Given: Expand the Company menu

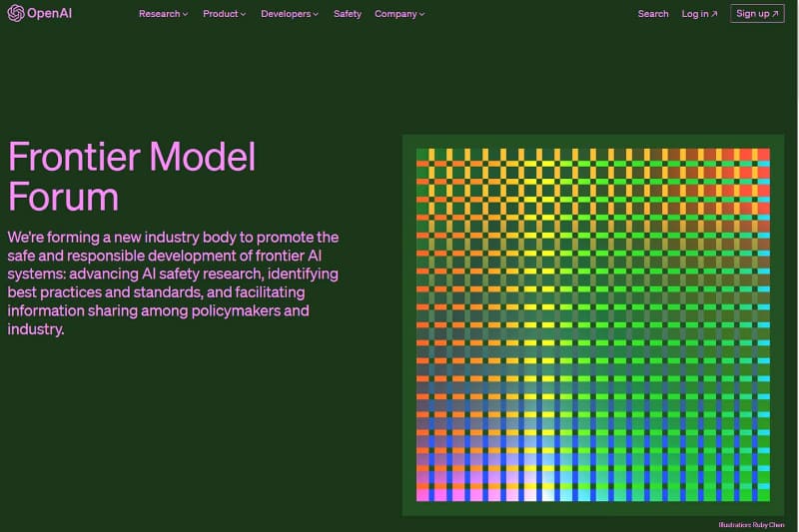Looking at the screenshot, I should click(x=399, y=14).
